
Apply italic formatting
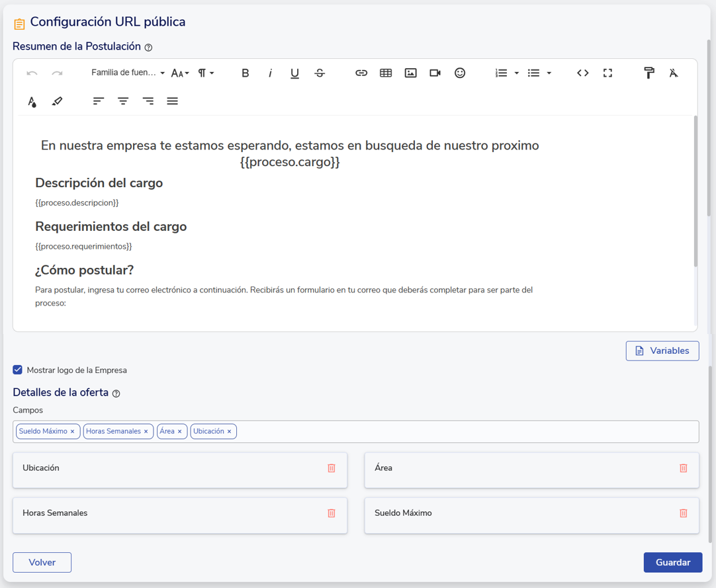point(270,73)
